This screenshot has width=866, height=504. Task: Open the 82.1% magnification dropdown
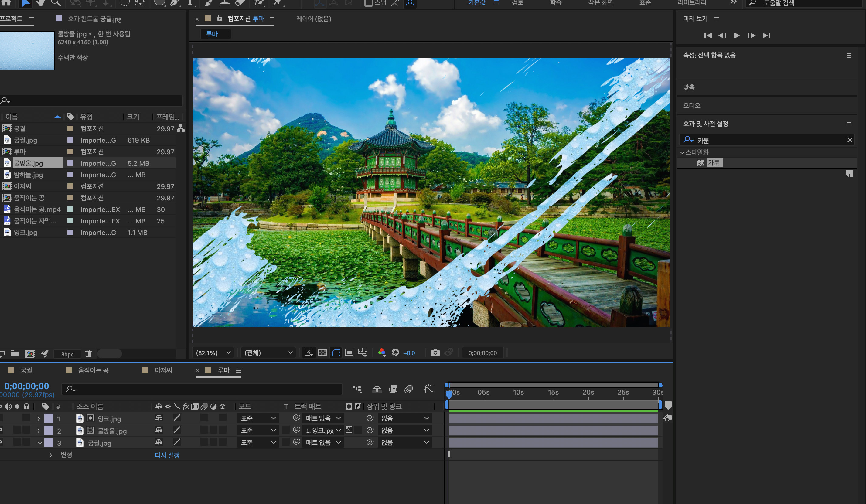[x=213, y=353]
